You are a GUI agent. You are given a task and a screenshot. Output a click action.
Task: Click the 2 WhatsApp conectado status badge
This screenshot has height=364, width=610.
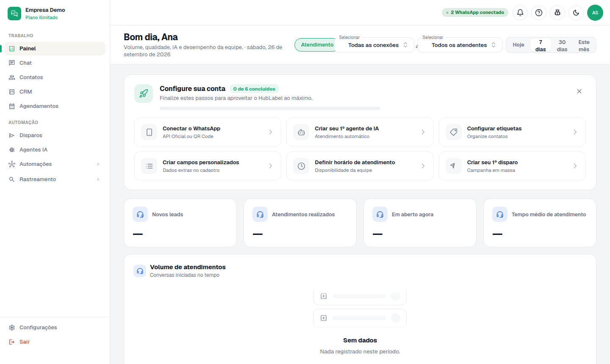(475, 13)
